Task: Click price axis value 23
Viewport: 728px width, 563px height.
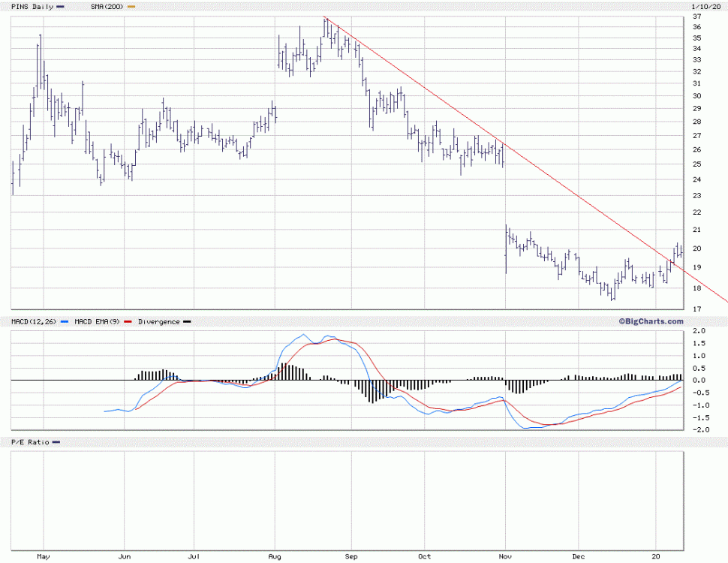Action: 697,196
